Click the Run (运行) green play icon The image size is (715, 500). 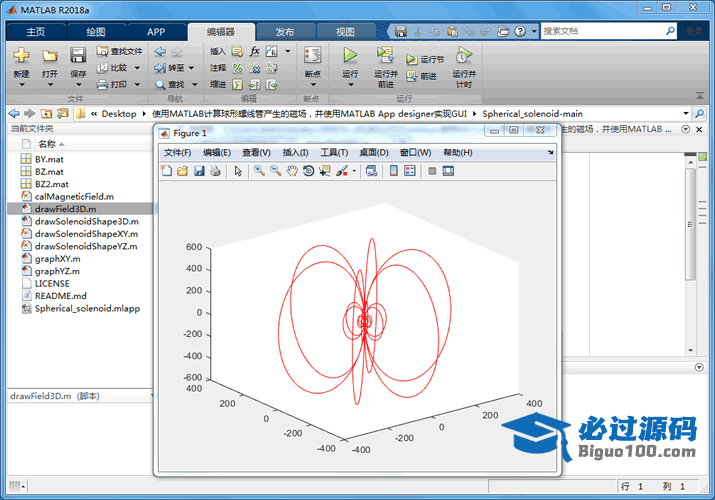click(350, 55)
